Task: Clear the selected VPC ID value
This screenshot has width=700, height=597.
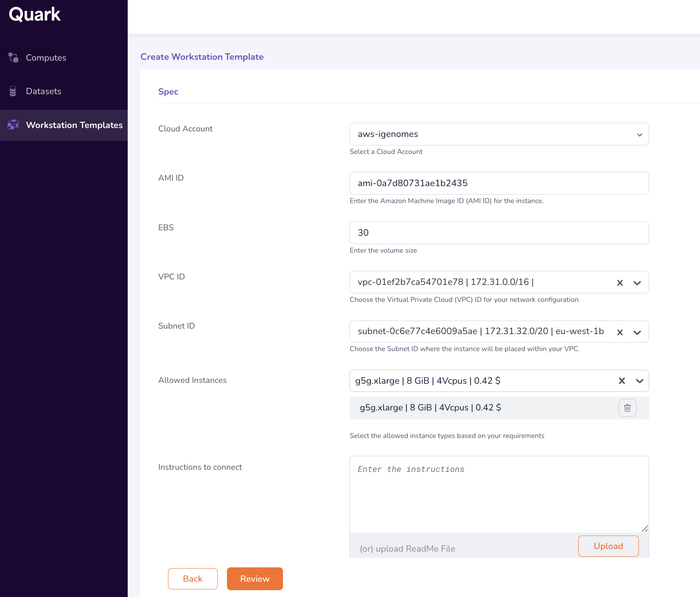Action: [x=620, y=283]
